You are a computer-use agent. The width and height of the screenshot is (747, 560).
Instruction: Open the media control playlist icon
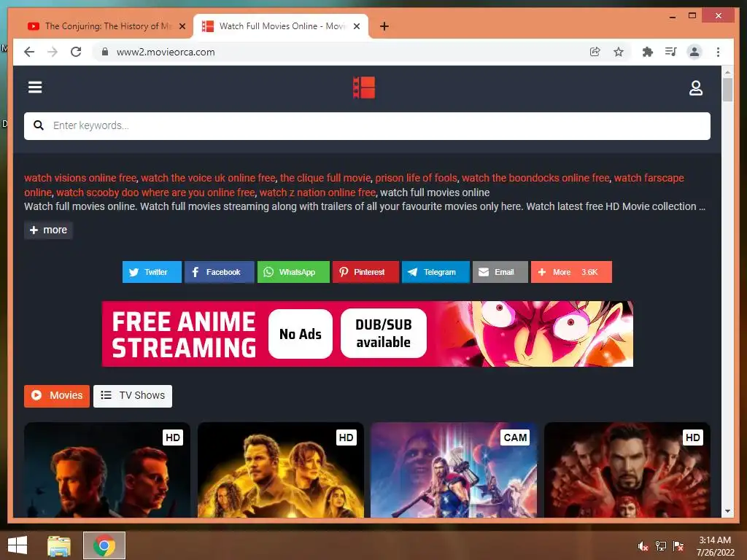click(x=671, y=52)
